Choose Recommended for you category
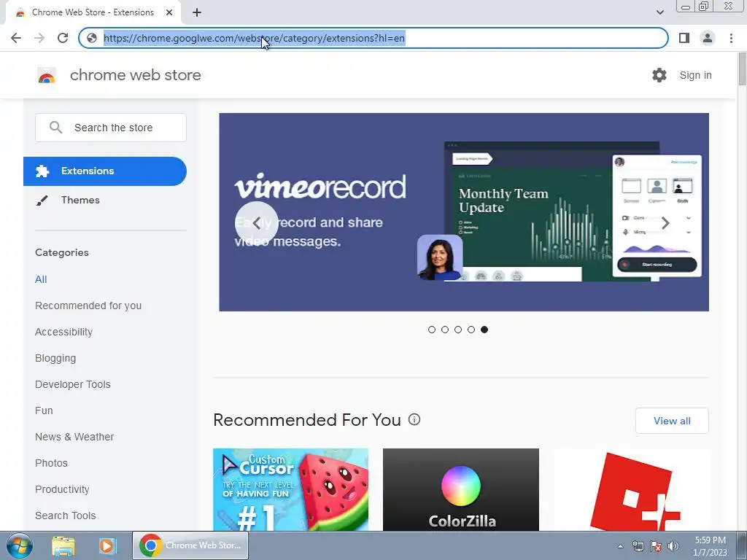Image resolution: width=747 pixels, height=560 pixels. point(88,306)
